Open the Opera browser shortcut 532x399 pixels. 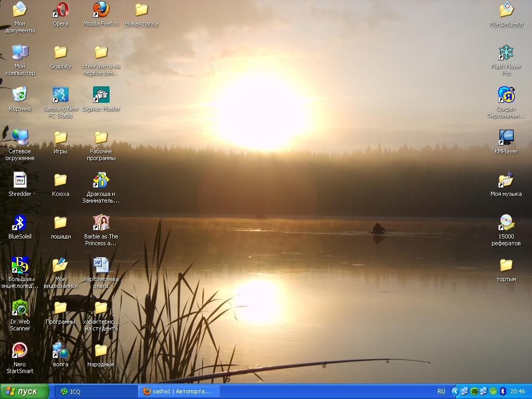[x=61, y=10]
